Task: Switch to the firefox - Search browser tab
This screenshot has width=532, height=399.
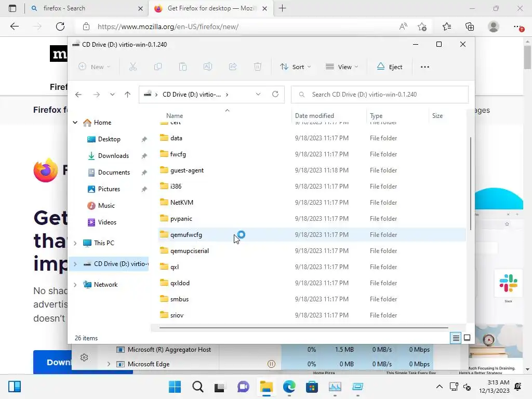Action: pos(87,8)
